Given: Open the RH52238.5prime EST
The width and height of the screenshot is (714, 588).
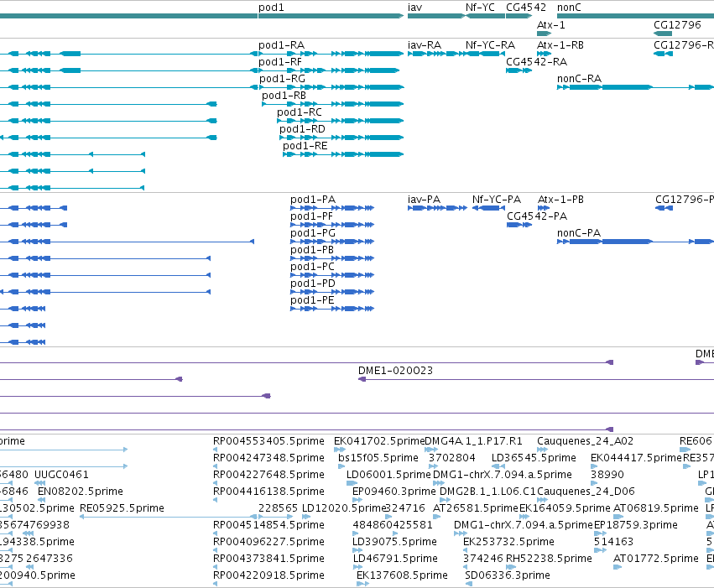Looking at the screenshot, I should 549,559.
